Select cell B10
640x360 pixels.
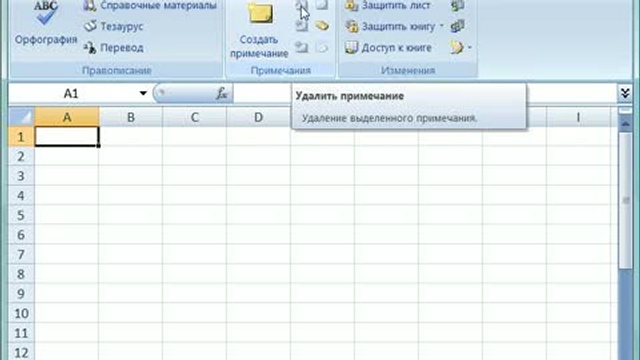tap(131, 313)
